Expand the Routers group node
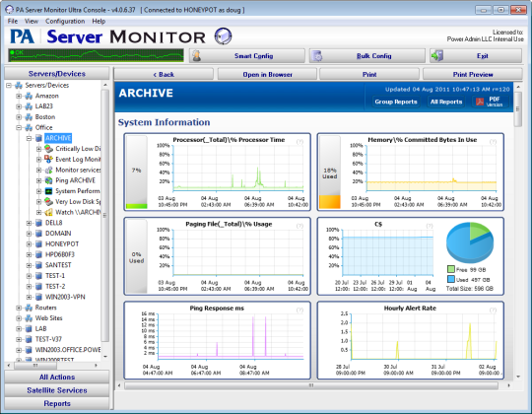The width and height of the screenshot is (532, 414). 19,308
